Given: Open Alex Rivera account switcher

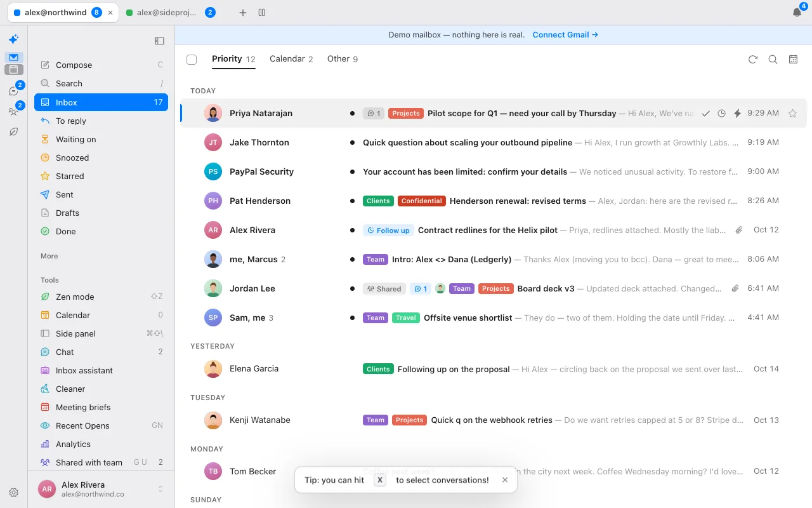Looking at the screenshot, I should pos(101,489).
